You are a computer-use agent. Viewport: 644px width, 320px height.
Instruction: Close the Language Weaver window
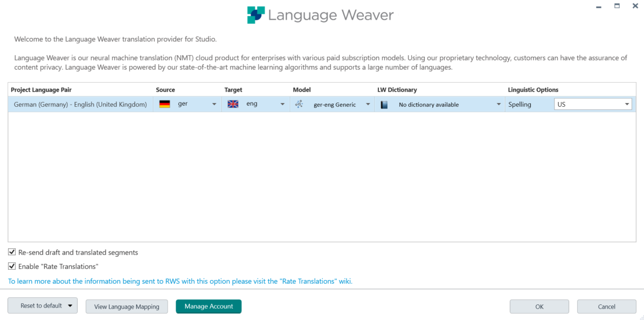[635, 6]
